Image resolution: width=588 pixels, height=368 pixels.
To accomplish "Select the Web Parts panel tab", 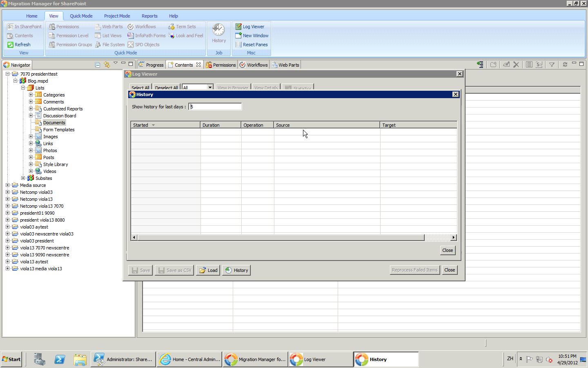I will tap(285, 65).
